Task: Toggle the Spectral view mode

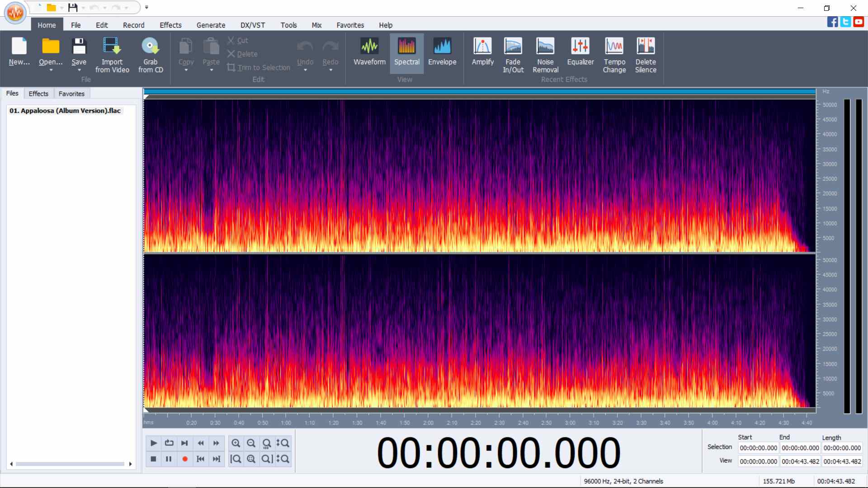Action: 407,53
